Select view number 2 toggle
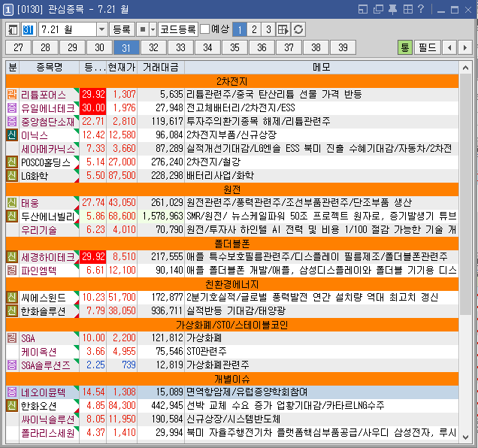Screen dimensions: 478x448 point(254,29)
